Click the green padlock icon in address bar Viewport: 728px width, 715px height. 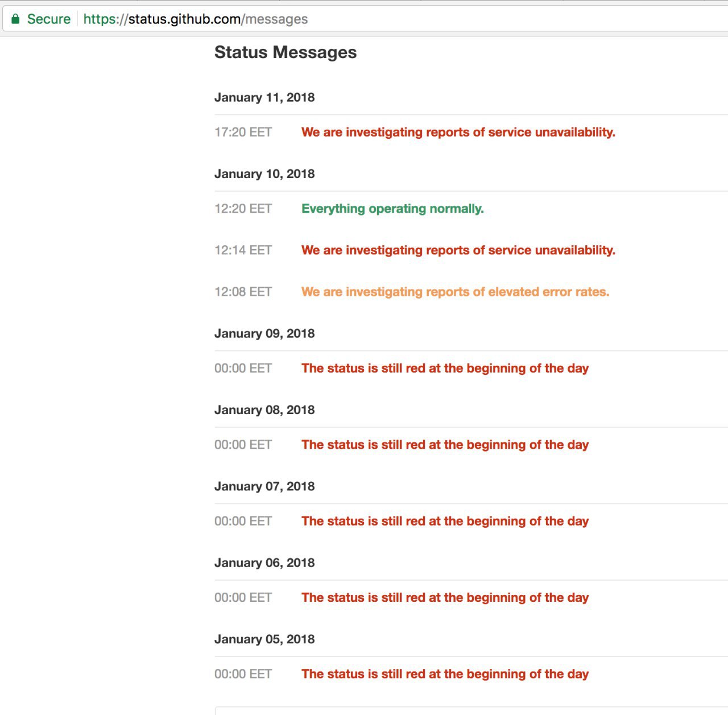[x=16, y=19]
